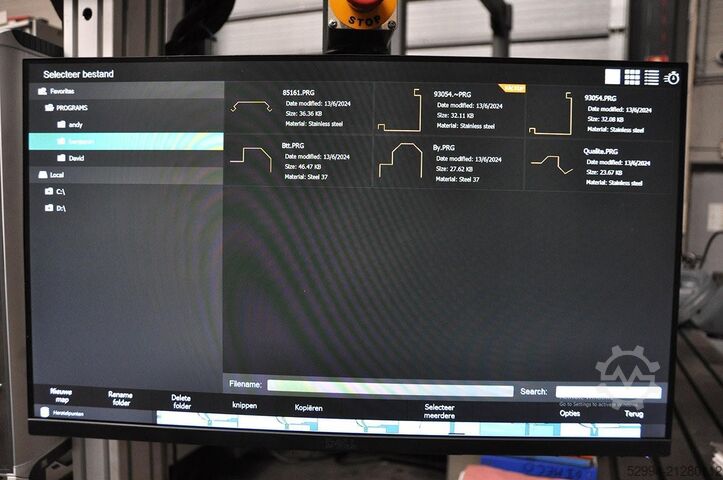723x480 pixels.
Task: Click the Search box
Action: coord(607,392)
